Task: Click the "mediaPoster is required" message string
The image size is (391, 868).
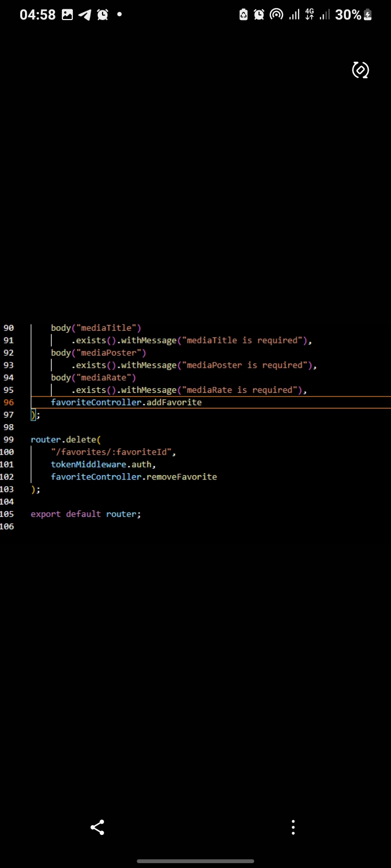Action: tap(248, 365)
